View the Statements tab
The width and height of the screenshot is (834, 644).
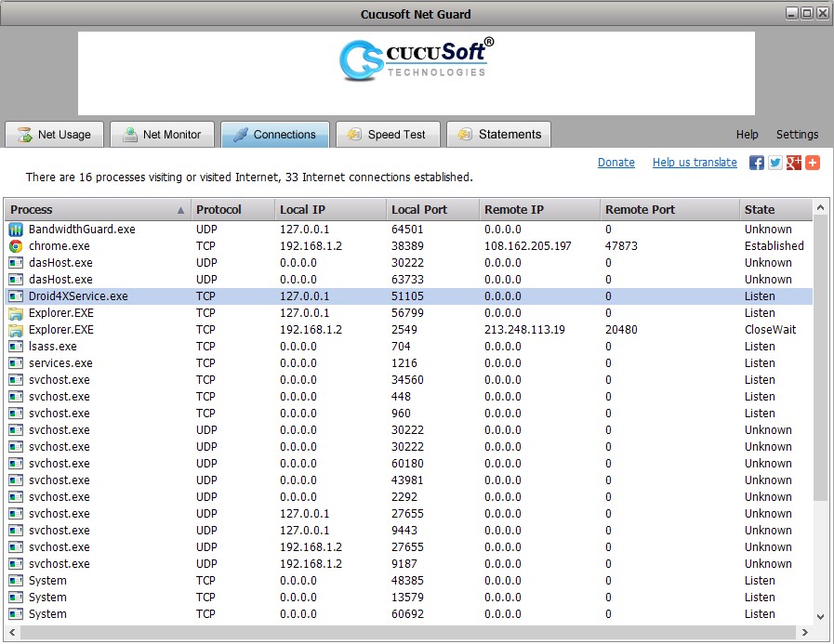coord(498,134)
